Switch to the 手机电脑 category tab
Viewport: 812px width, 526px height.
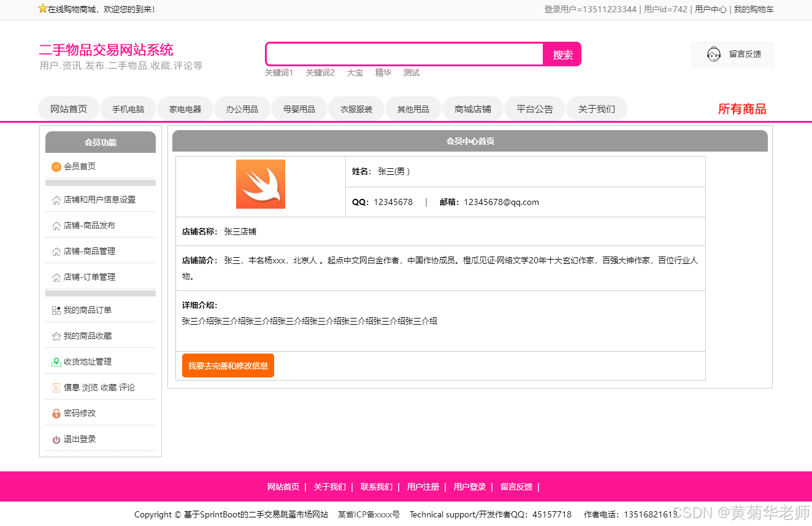pos(128,108)
